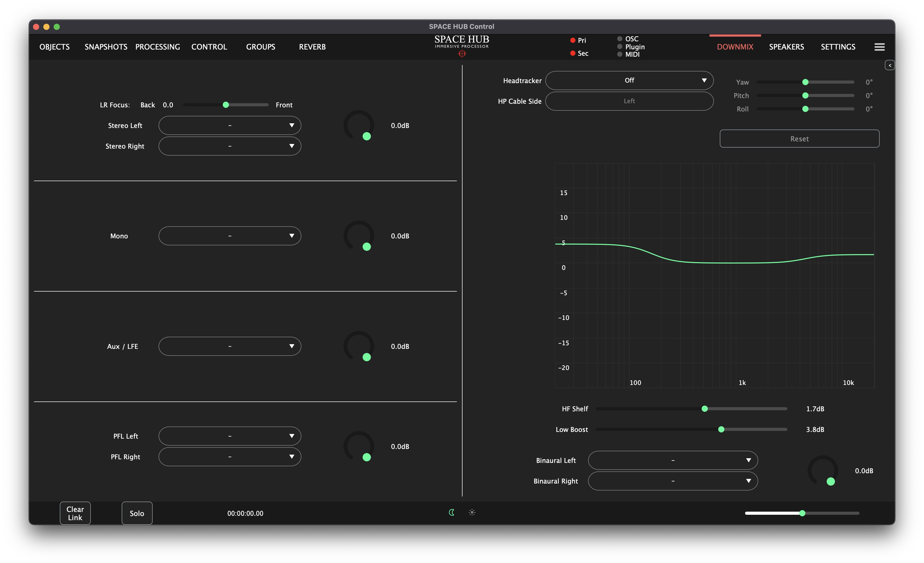Switch to light mode sun icon
This screenshot has height=563, width=924.
pyautogui.click(x=472, y=512)
